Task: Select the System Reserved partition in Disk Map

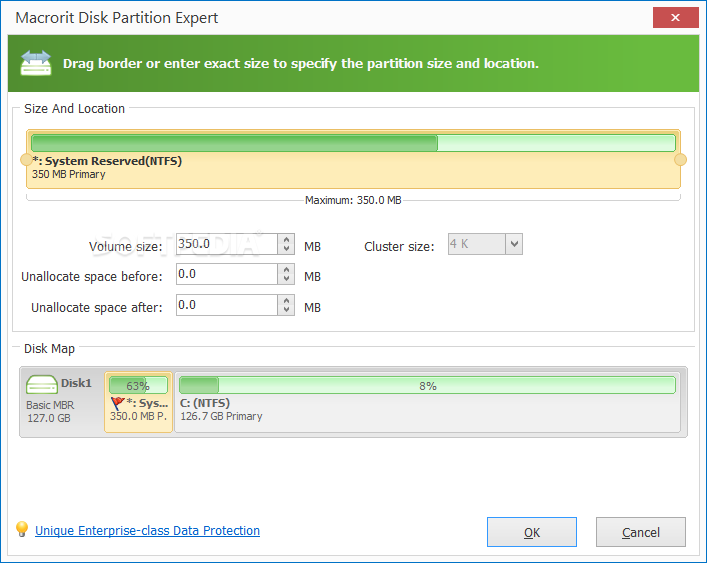Action: click(x=138, y=402)
